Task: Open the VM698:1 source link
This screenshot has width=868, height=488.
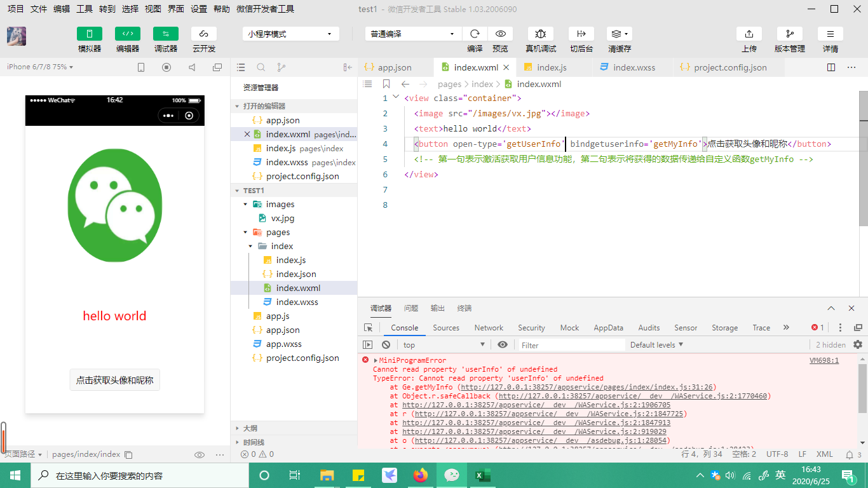Action: [824, 360]
